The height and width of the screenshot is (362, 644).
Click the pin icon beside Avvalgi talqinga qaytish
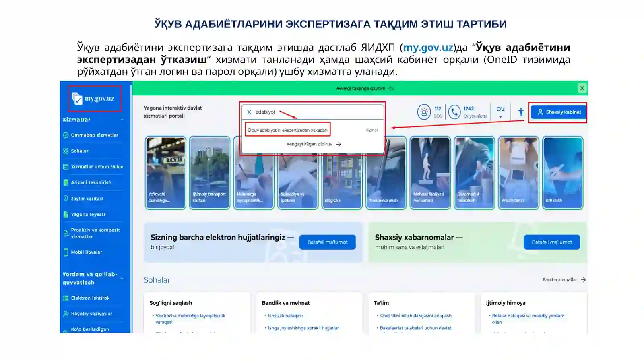click(391, 88)
